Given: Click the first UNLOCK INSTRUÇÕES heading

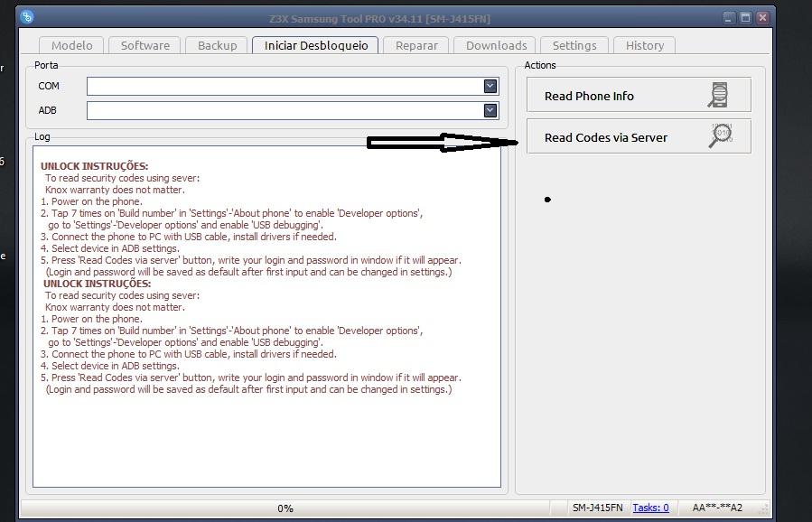Looking at the screenshot, I should [x=94, y=166].
